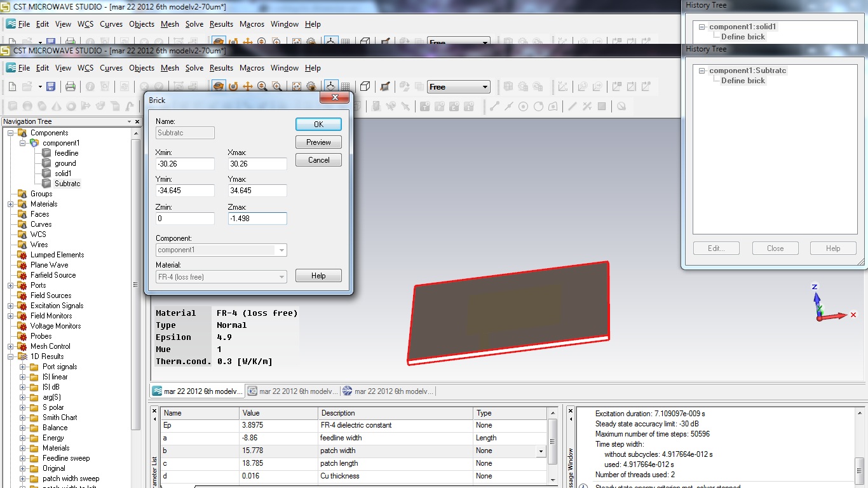The width and height of the screenshot is (868, 488).
Task: Open the File menu in the front window
Action: [x=24, y=68]
